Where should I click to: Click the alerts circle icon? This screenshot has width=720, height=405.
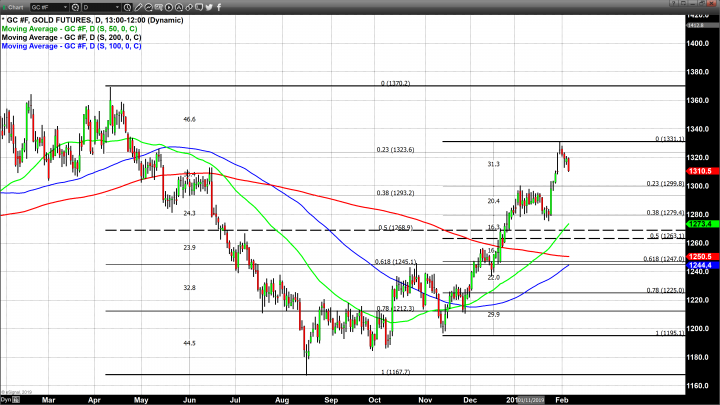[x=179, y=7]
